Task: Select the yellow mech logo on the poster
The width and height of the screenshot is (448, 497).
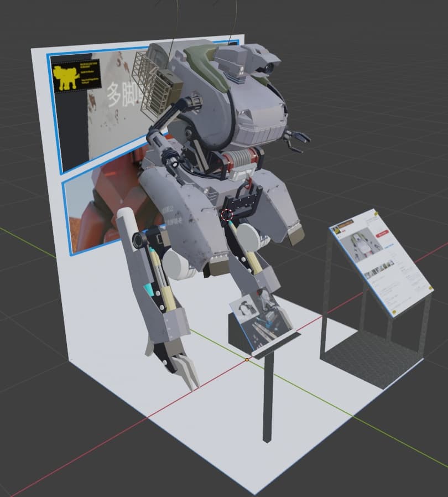Action: pyautogui.click(x=65, y=77)
